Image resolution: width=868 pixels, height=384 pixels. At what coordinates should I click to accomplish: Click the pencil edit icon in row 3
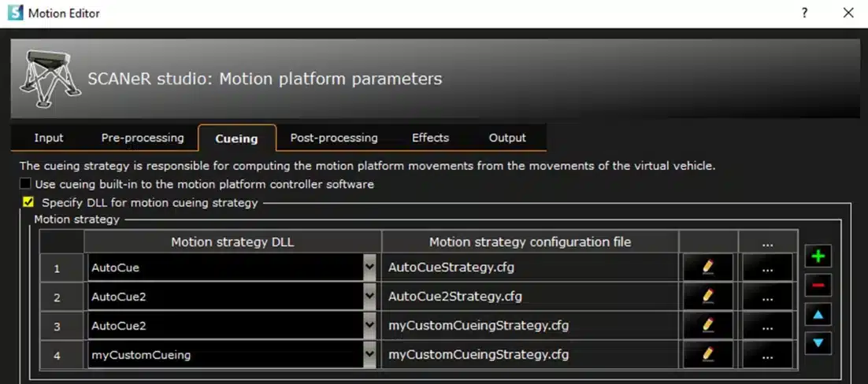pyautogui.click(x=707, y=326)
